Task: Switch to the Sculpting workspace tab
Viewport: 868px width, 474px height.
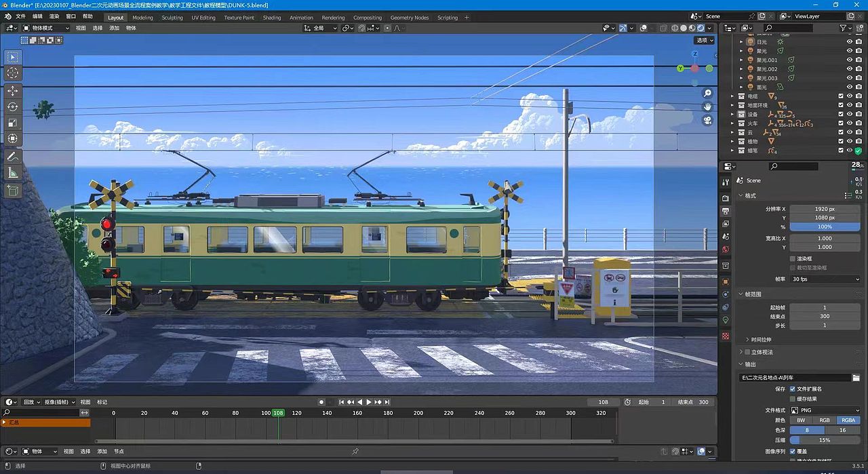Action: (172, 17)
